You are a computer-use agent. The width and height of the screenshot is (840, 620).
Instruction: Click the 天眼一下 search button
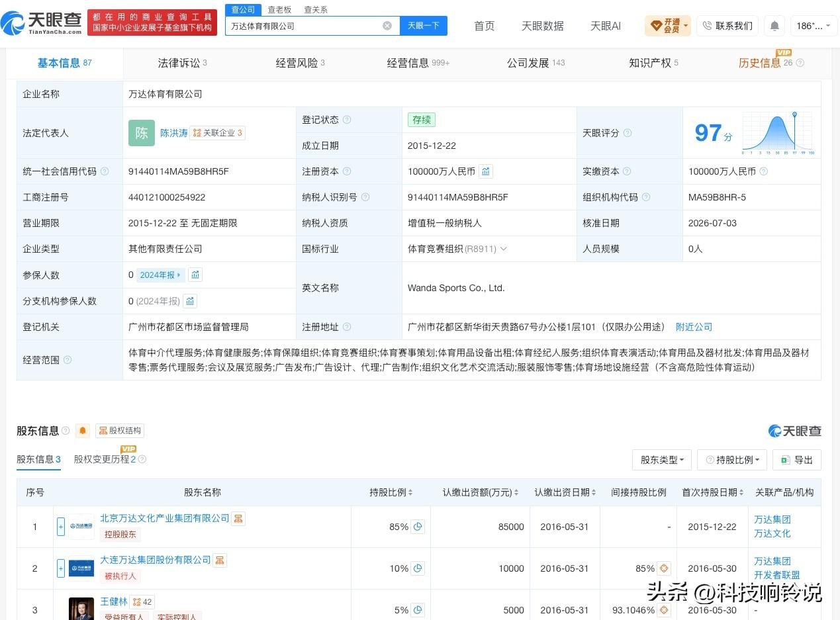[x=424, y=26]
